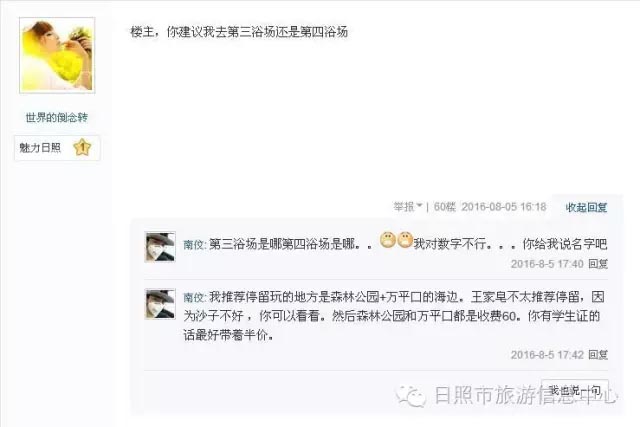Click the main post text about 第三浴场

[x=239, y=32]
